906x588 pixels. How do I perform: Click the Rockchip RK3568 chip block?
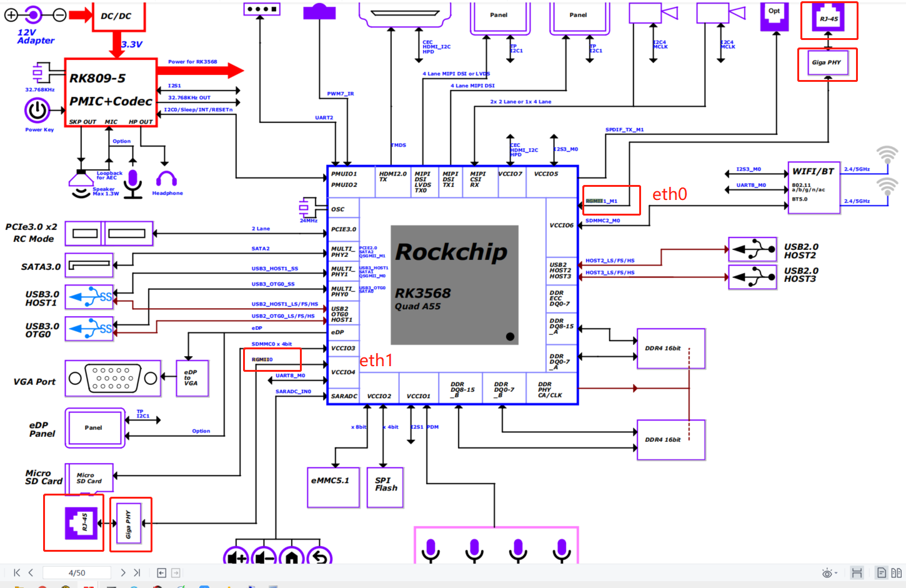[x=454, y=284]
